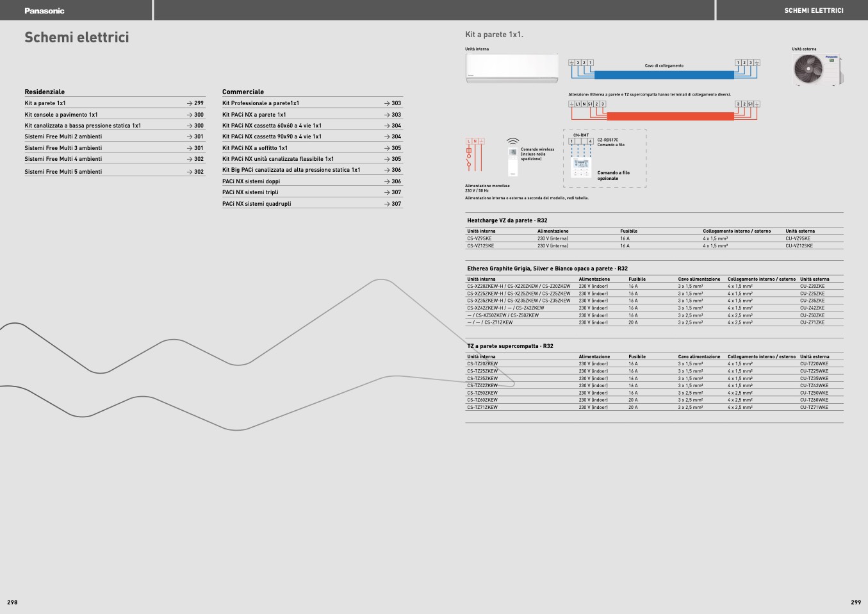Click the arrow beside PACi NX sistemi doppi
Viewport: 868px width, 614px height.
[x=387, y=181]
